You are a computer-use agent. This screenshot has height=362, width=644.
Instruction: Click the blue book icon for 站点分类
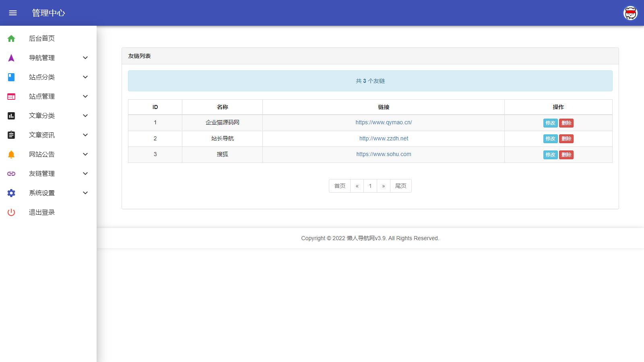[x=11, y=77]
